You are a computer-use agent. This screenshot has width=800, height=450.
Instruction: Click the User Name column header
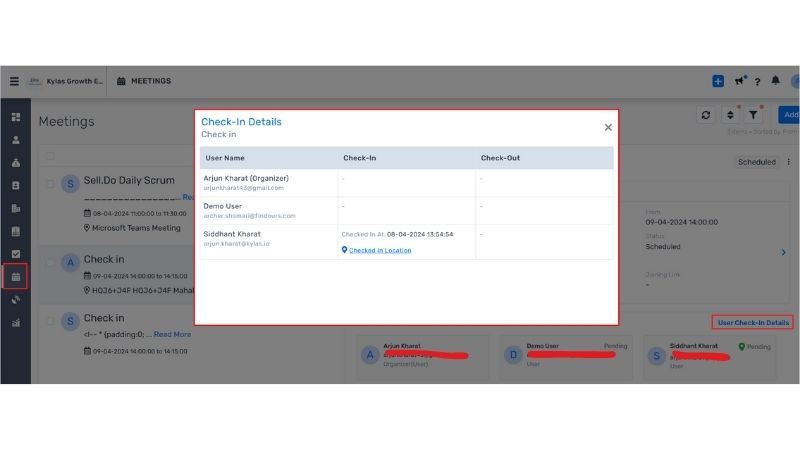(225, 158)
